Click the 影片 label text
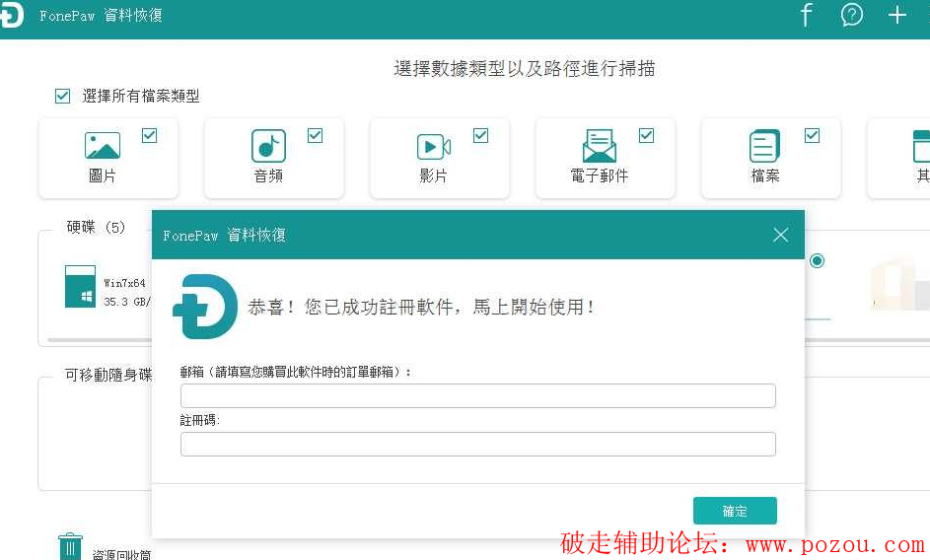Screen dimensions: 930x560 click(x=434, y=175)
